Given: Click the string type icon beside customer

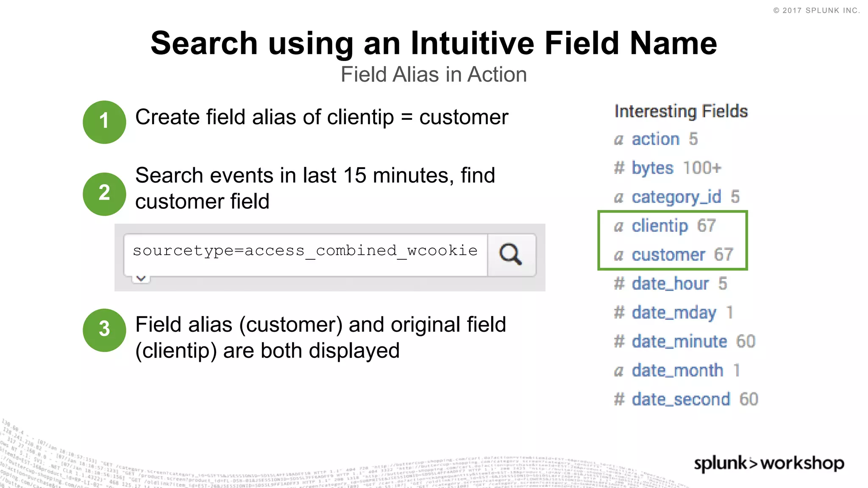Looking at the screenshot, I should click(619, 255).
